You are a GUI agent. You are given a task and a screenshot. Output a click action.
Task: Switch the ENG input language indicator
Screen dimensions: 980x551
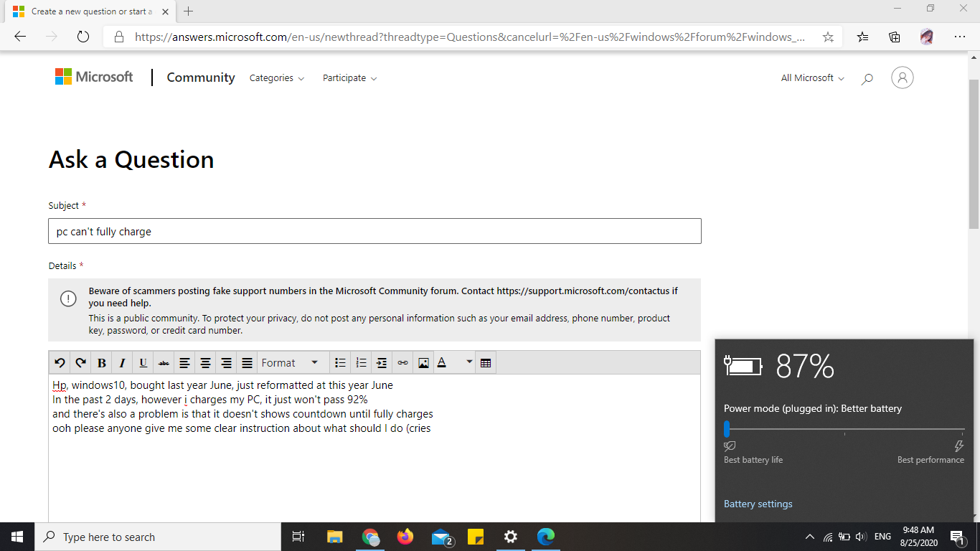click(882, 537)
